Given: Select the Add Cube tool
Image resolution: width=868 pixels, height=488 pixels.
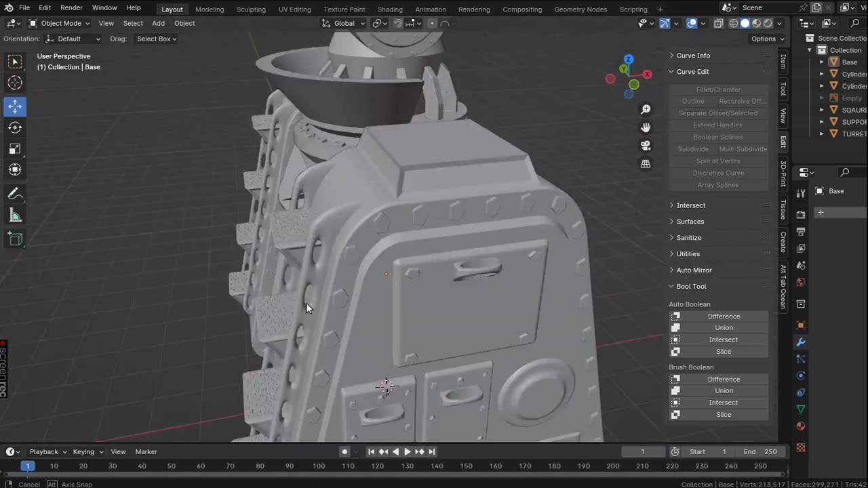Looking at the screenshot, I should pyautogui.click(x=15, y=239).
